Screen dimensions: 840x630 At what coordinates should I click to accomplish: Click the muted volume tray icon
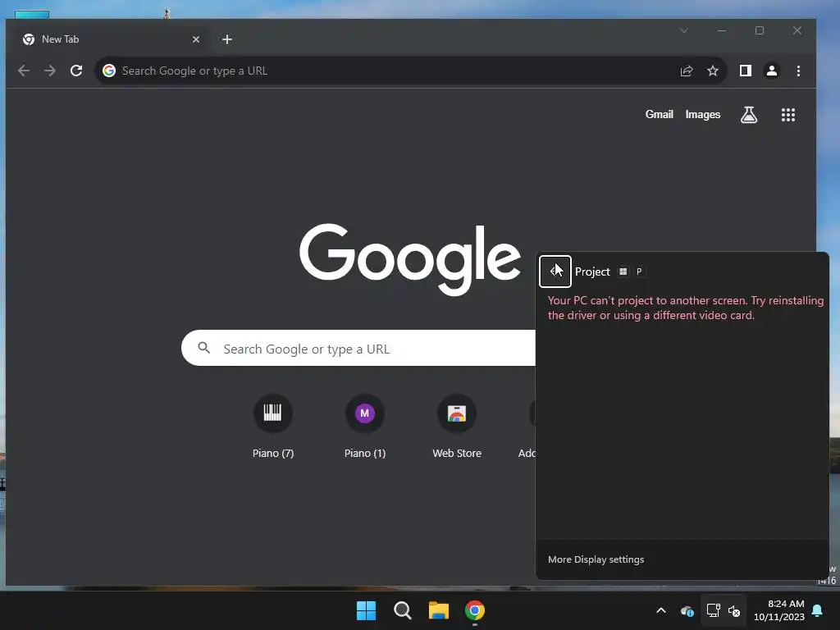coord(734,610)
